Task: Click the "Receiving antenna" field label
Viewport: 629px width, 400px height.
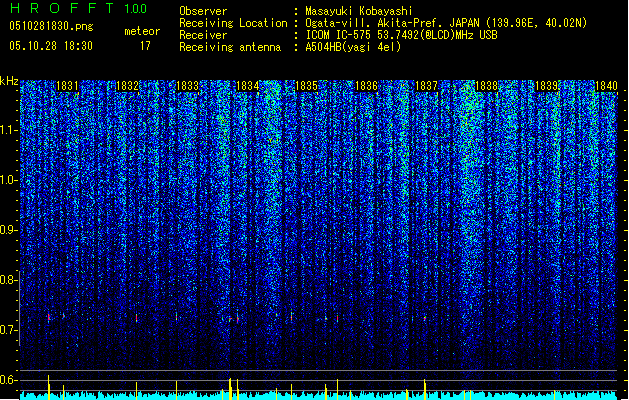Action: 230,47
